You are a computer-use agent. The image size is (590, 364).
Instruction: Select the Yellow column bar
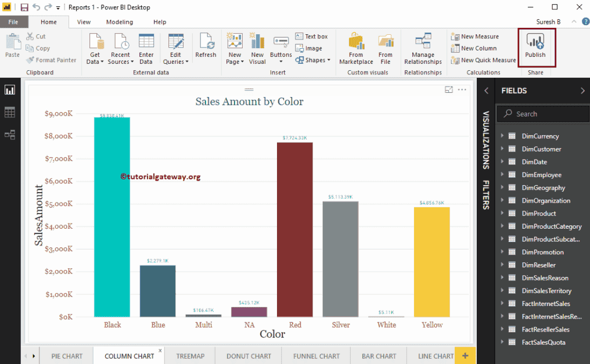(432, 262)
